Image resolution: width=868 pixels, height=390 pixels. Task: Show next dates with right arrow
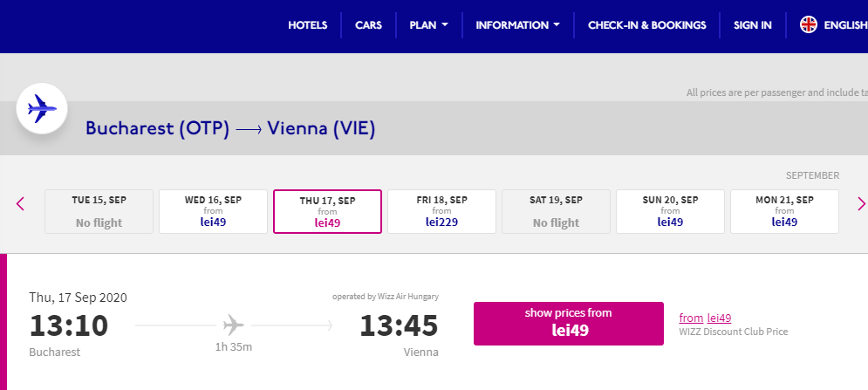click(x=861, y=204)
